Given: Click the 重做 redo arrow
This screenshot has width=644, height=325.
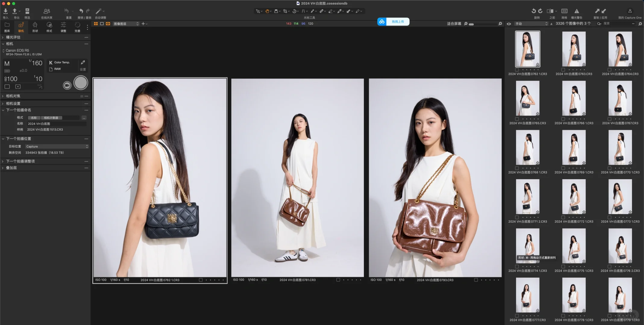Looking at the screenshot, I should coord(88,11).
